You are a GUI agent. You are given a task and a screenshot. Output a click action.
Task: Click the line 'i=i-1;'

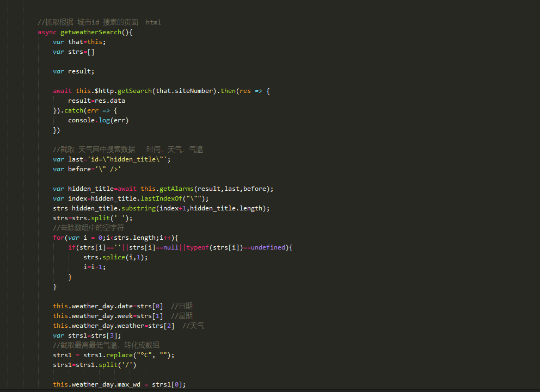coord(94,267)
